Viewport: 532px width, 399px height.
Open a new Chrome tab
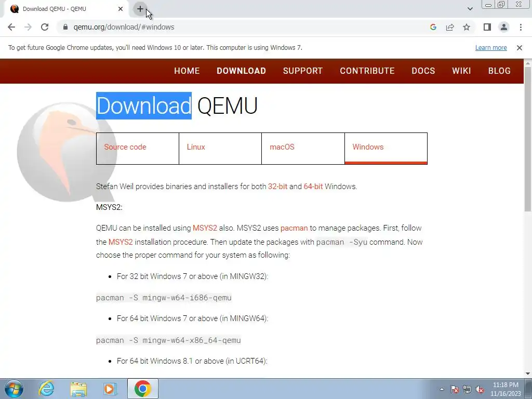[140, 9]
